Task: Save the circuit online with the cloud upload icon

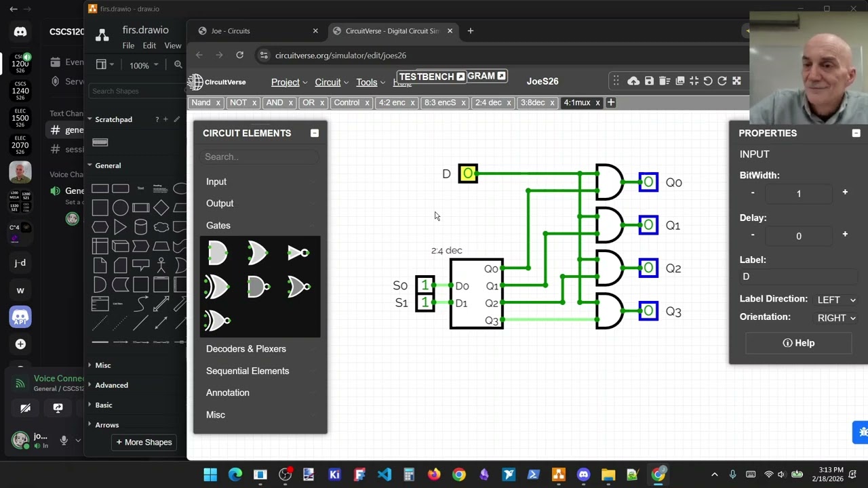Action: coord(633,81)
